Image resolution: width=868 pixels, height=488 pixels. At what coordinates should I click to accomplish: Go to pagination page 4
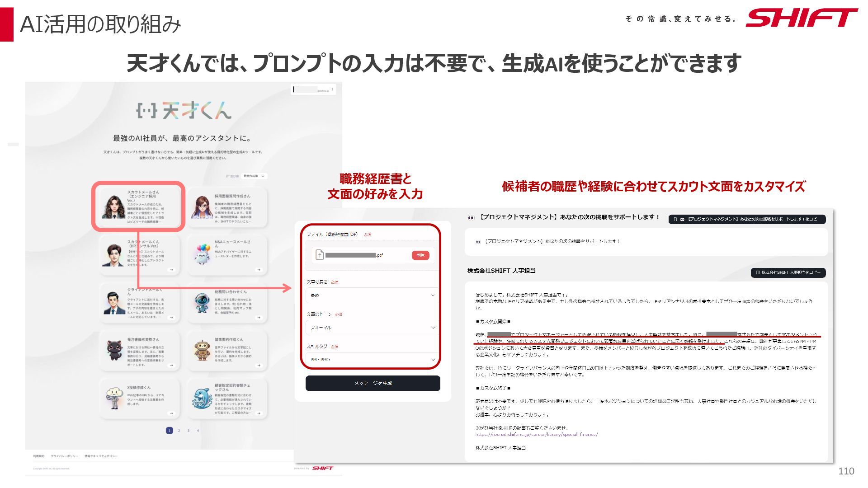coord(198,431)
